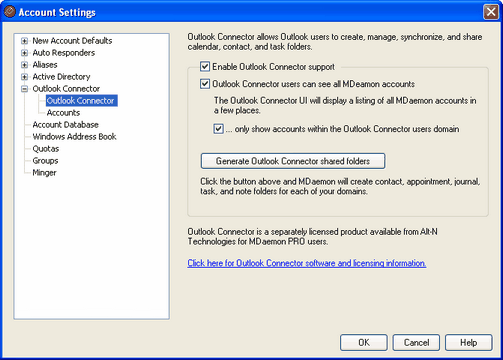The height and width of the screenshot is (360, 503).
Task: Select the highlighted Outlook Connector sub-item
Action: (81, 101)
